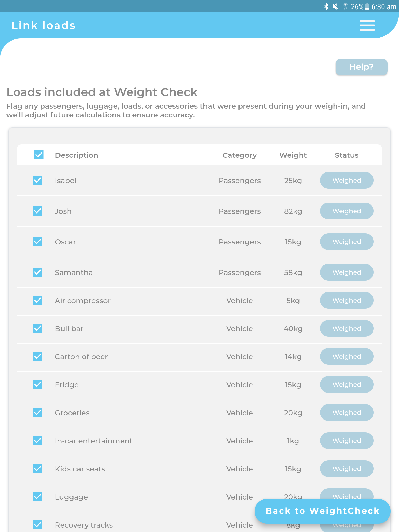Click the Link loads title
This screenshot has height=532, width=399.
(x=44, y=25)
